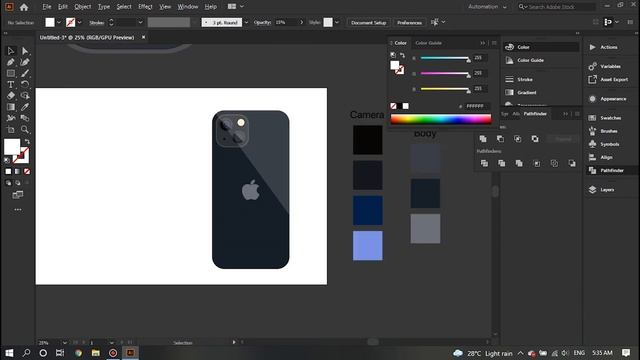Enable Draw Behind mode
Viewport: 640px width, 360px height.
(18, 183)
